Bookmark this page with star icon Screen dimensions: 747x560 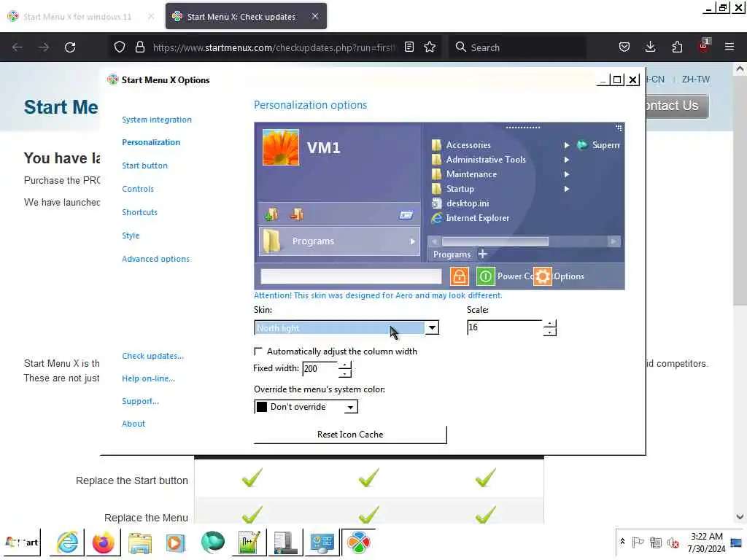coord(430,47)
